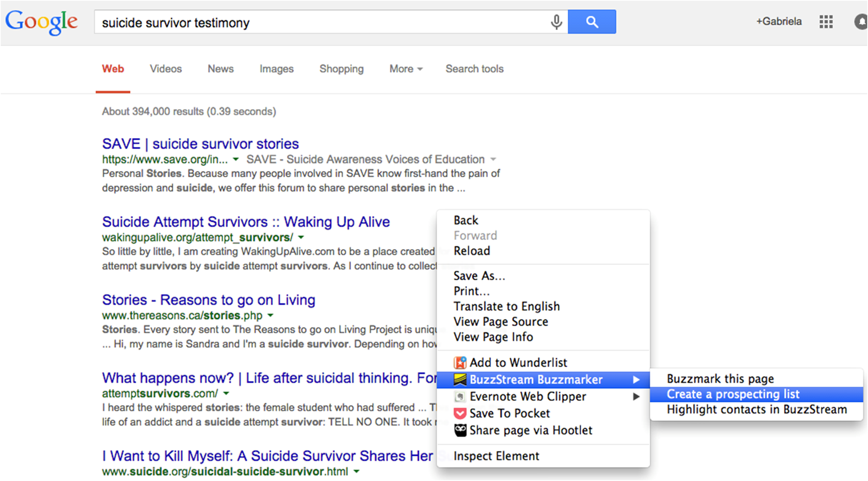The width and height of the screenshot is (868, 481).
Task: Open the Google apps grid icon
Action: pyautogui.click(x=826, y=22)
